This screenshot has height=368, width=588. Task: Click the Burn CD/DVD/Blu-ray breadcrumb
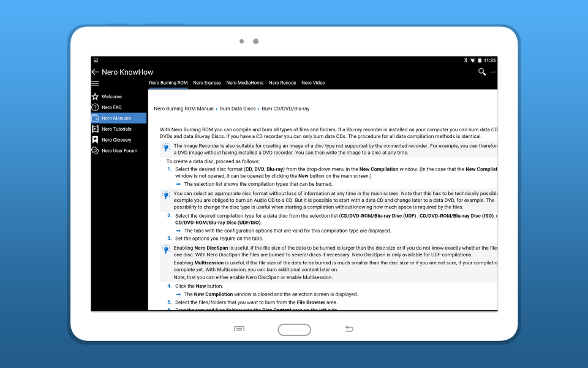coord(285,109)
